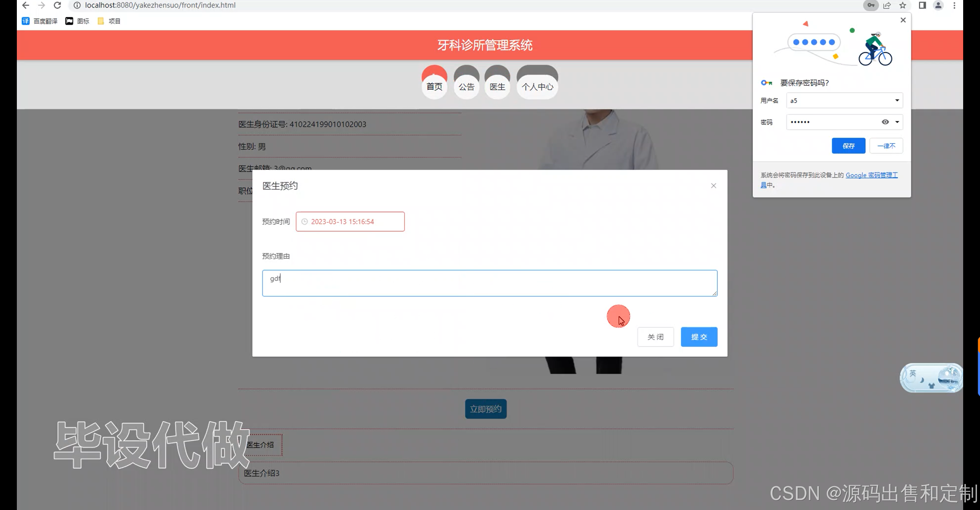The width and height of the screenshot is (980, 510).
Task: Click the password key icon in address bar
Action: pyautogui.click(x=871, y=5)
